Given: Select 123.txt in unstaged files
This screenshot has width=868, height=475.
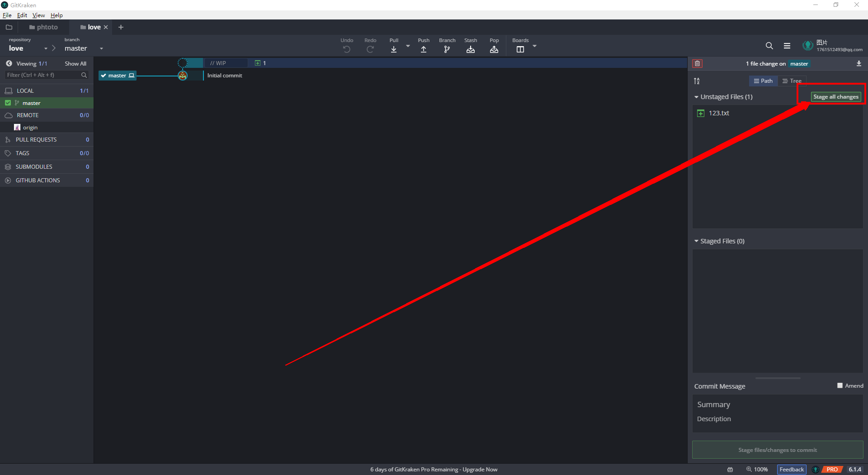Looking at the screenshot, I should [x=719, y=113].
